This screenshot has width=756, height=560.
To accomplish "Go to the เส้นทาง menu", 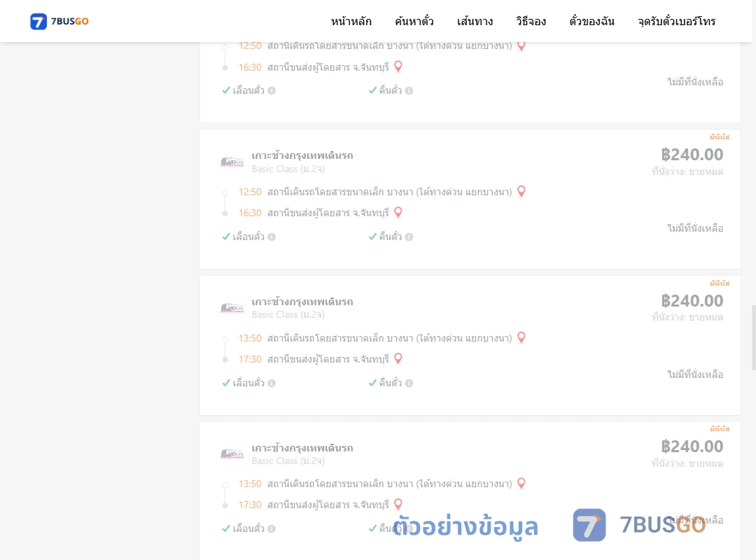I will [475, 21].
